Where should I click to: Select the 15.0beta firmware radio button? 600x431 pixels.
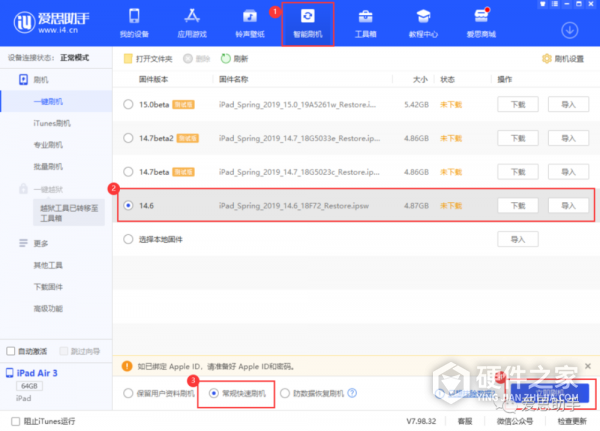click(x=128, y=104)
